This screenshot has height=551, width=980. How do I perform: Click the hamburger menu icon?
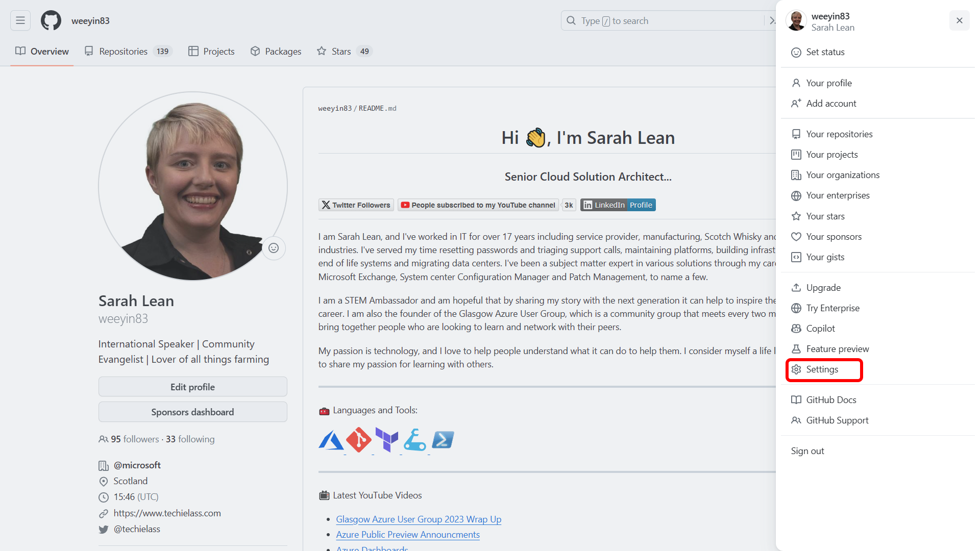[x=21, y=21]
